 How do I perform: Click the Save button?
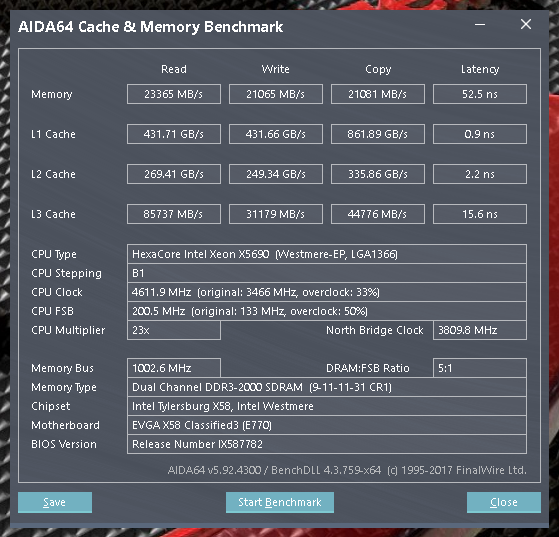click(55, 502)
